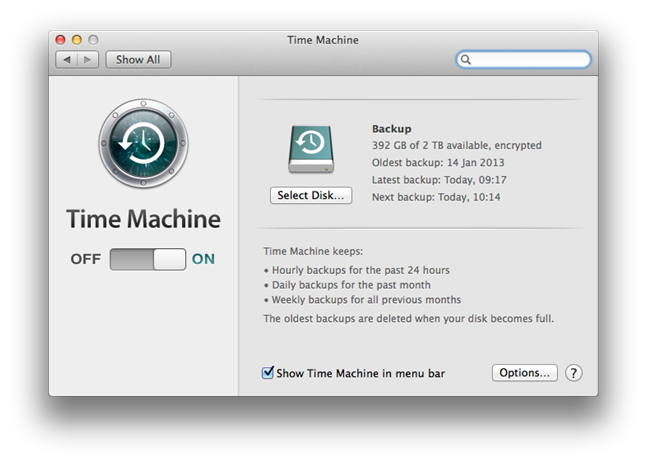Click the ON label beside the switch
Viewport: 647px width, 463px height.
[203, 259]
